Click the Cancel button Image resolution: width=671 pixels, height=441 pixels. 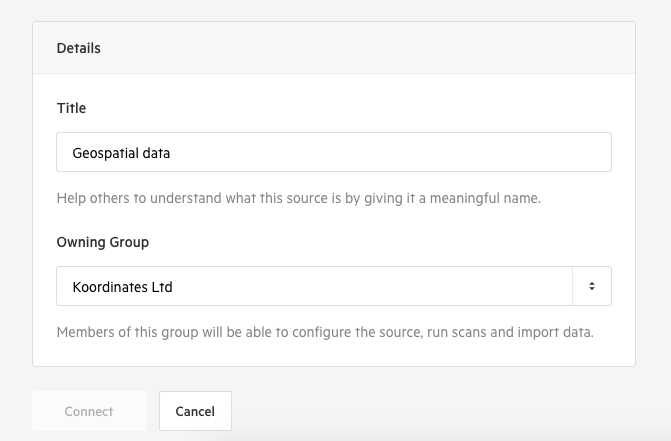[195, 411]
